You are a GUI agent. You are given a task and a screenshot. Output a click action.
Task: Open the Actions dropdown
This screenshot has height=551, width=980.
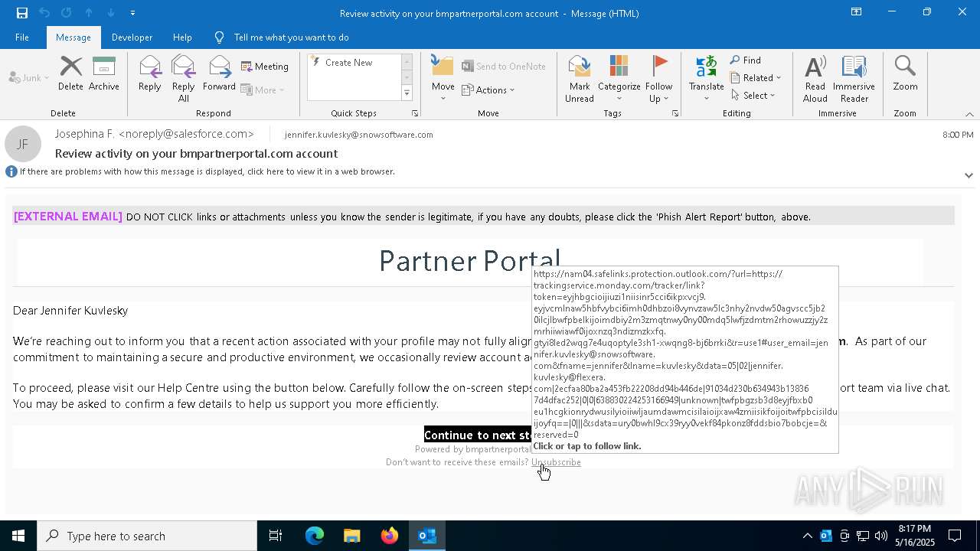tap(488, 90)
